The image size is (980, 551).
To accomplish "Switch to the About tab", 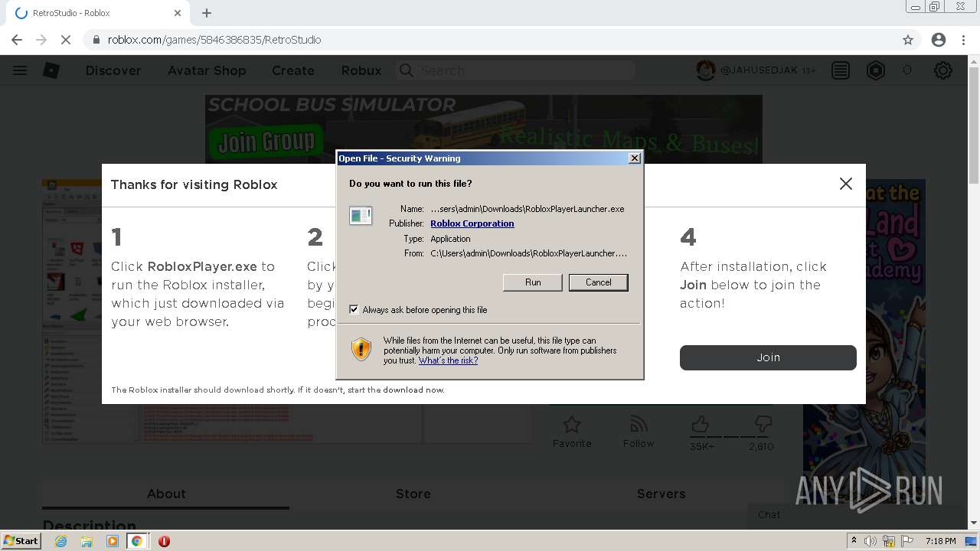I will (166, 494).
